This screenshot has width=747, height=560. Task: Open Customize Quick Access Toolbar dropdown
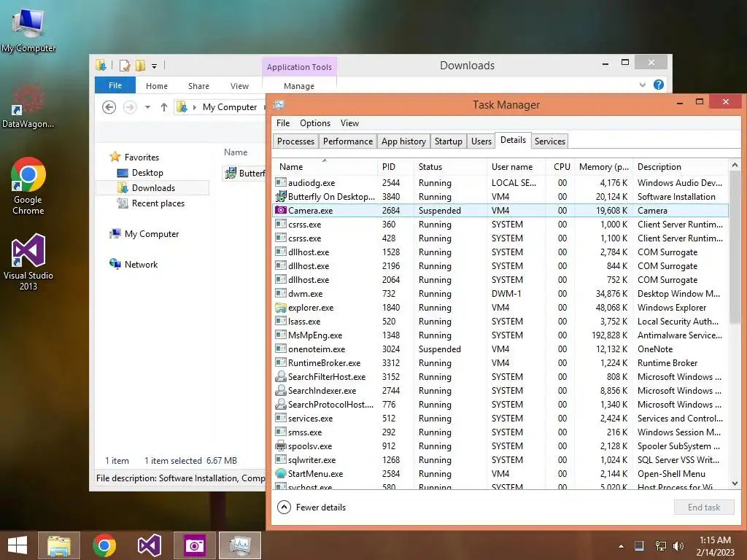coord(155,66)
